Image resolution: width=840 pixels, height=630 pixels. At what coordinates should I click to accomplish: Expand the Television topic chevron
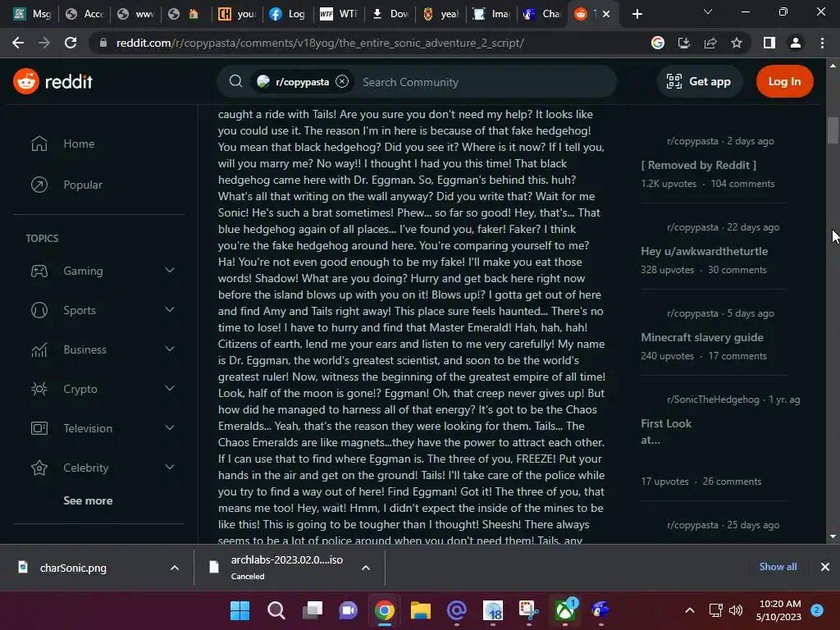tap(170, 428)
